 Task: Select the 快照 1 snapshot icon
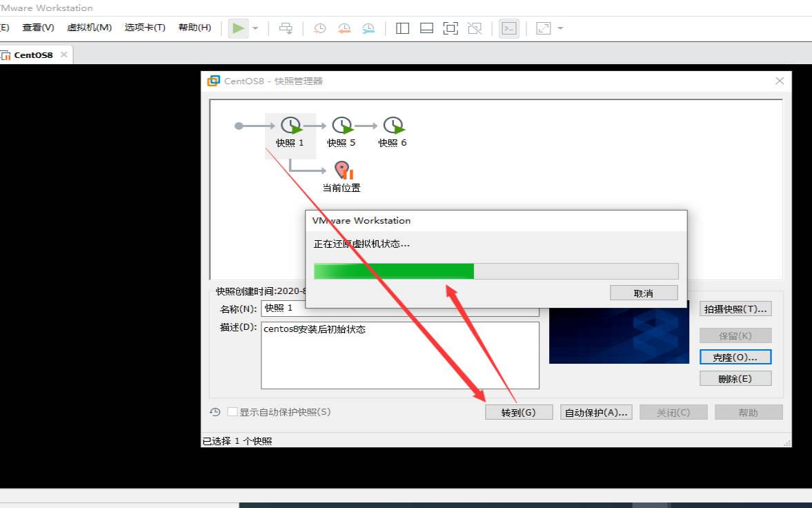(x=290, y=126)
